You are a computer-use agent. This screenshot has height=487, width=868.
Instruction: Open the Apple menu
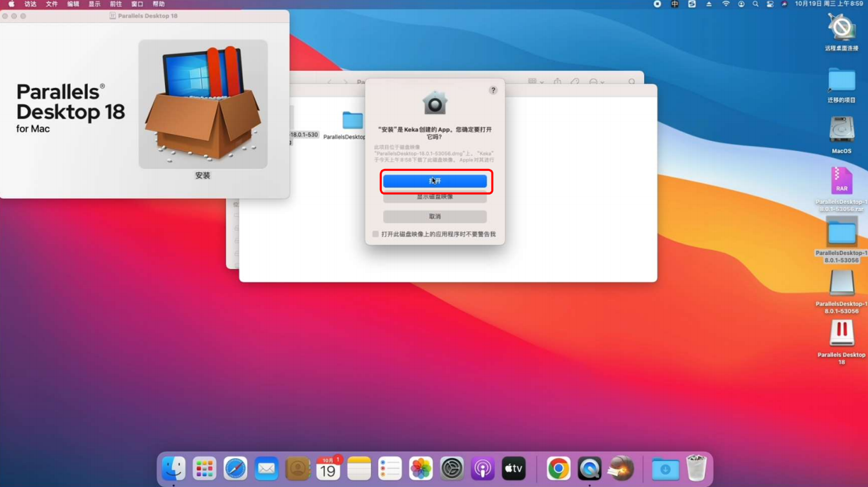(11, 4)
